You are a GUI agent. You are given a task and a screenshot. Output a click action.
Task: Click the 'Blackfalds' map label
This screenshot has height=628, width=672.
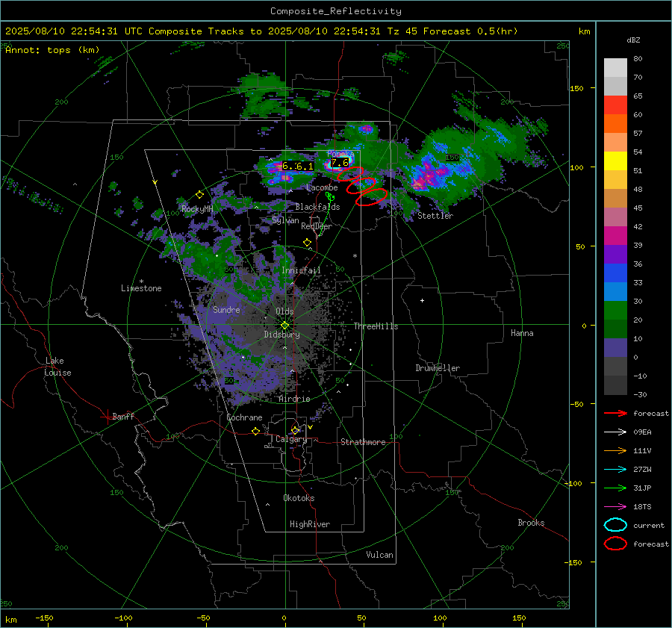click(x=317, y=207)
